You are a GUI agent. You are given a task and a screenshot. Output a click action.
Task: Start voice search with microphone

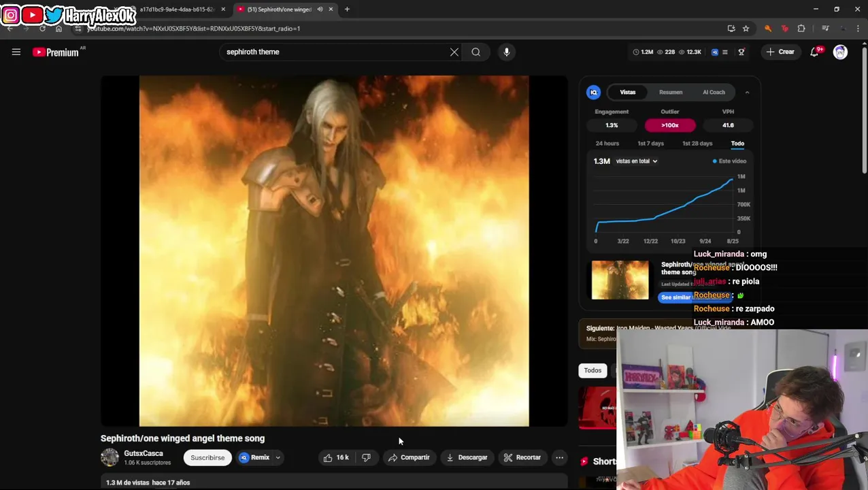tap(507, 52)
